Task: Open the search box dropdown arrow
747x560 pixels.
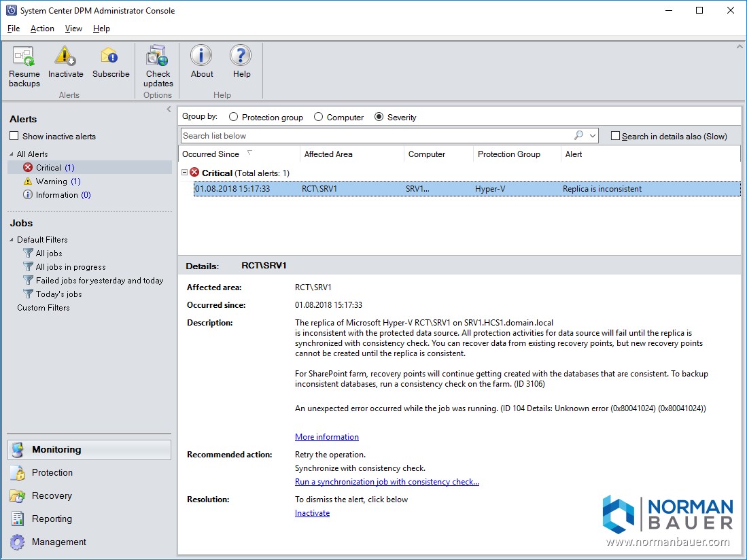Action: pyautogui.click(x=592, y=136)
